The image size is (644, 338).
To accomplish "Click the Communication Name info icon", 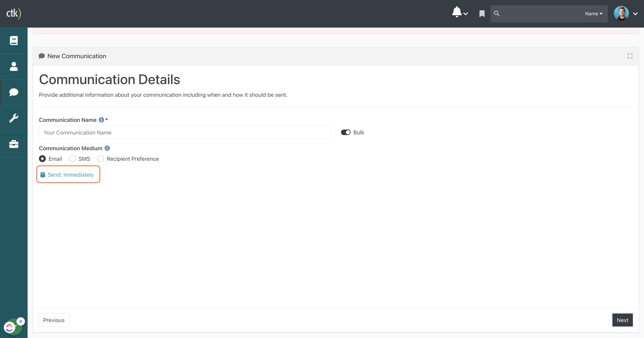I will tap(101, 120).
